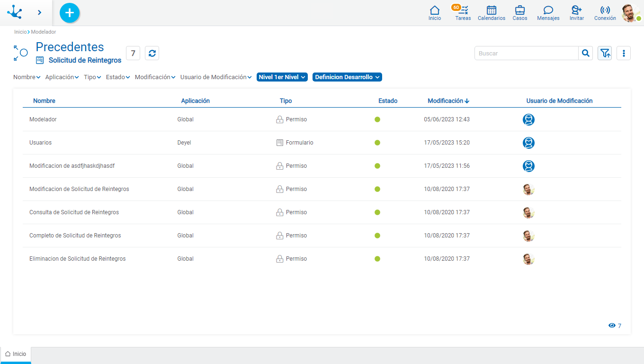The image size is (644, 364).
Task: Click date 17/05/2023 15:20
Action: point(447,143)
